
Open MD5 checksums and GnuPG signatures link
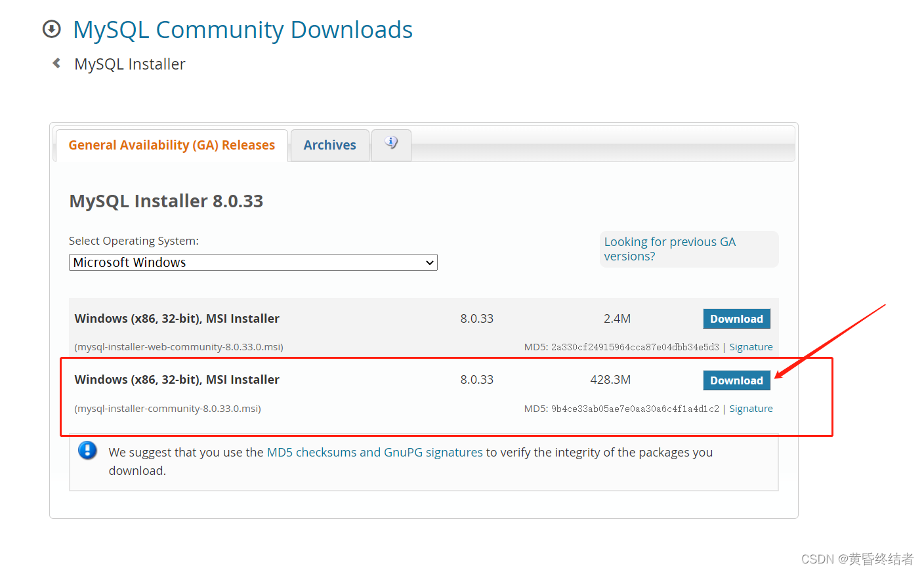click(x=375, y=452)
